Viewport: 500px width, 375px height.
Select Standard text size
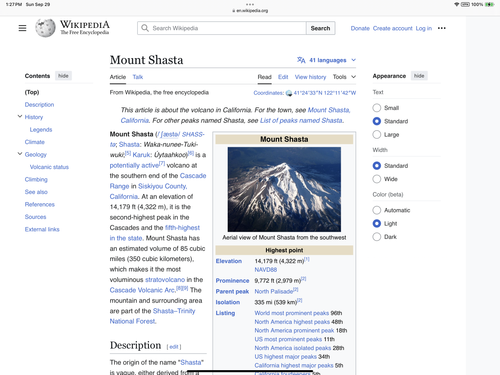pyautogui.click(x=377, y=121)
